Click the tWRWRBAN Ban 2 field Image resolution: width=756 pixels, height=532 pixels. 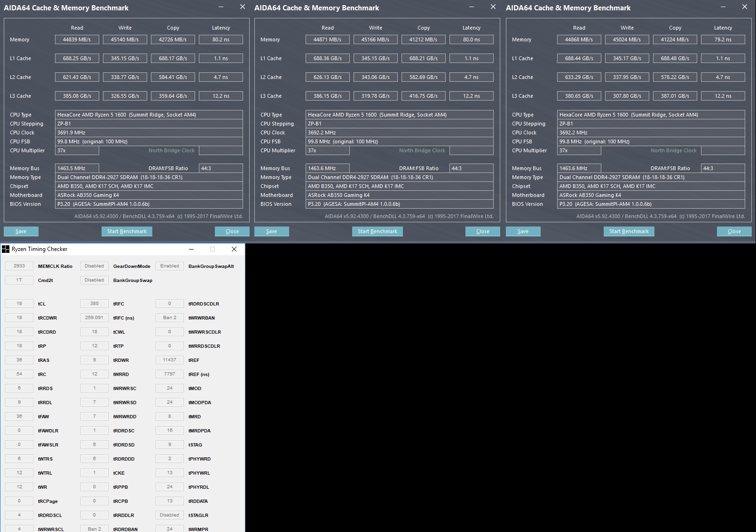point(170,318)
